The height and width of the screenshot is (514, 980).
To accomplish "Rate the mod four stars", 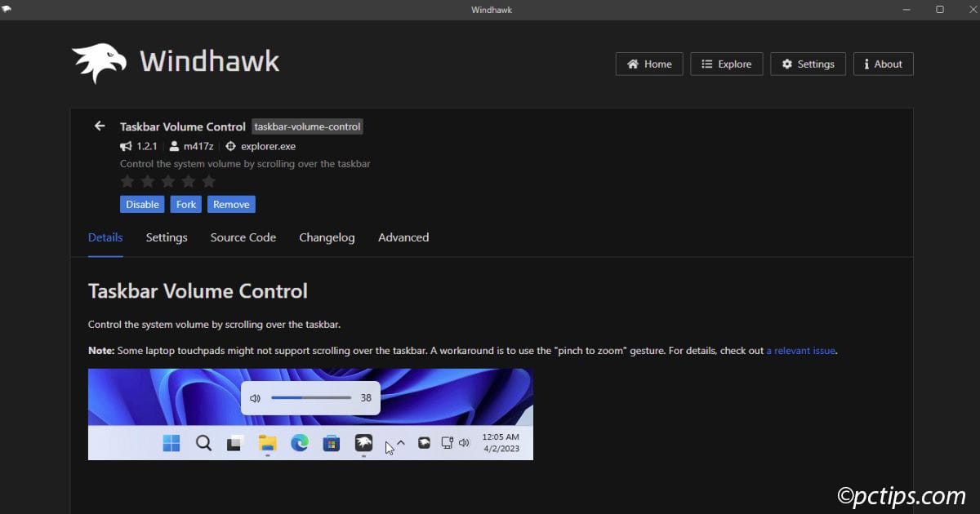I will point(189,181).
